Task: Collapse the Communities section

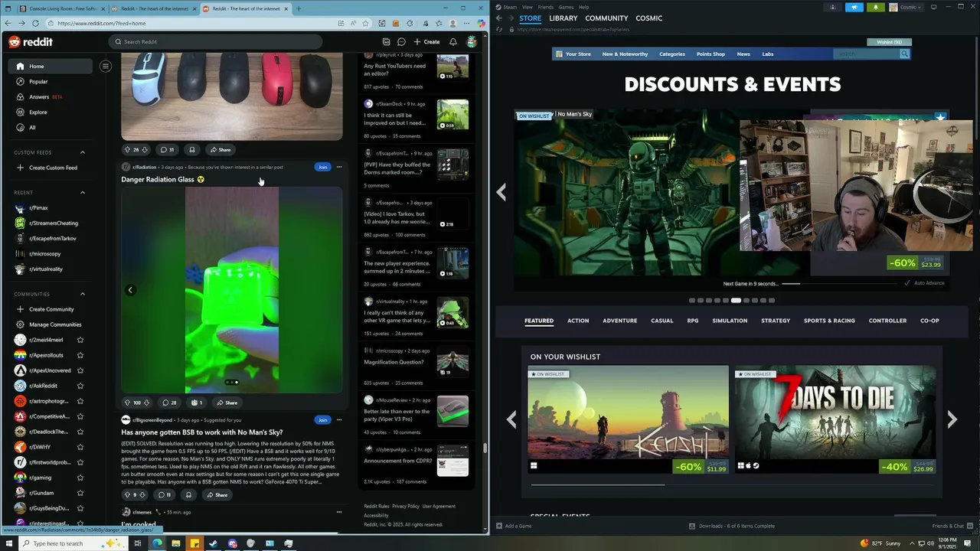Action: (x=83, y=294)
